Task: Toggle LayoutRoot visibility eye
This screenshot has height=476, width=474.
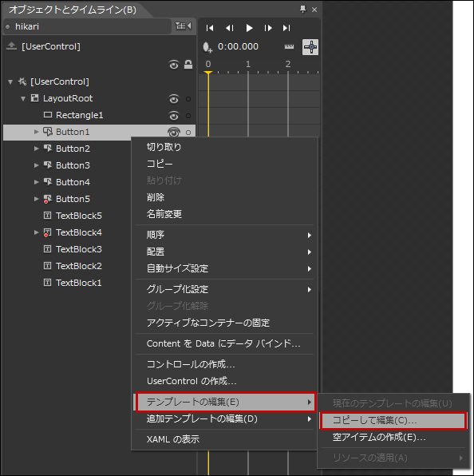Action: (x=174, y=99)
